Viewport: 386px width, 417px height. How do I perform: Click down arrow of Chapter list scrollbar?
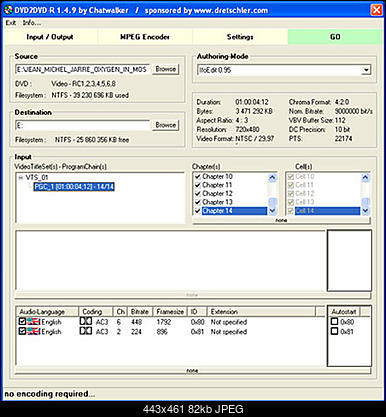pyautogui.click(x=272, y=211)
